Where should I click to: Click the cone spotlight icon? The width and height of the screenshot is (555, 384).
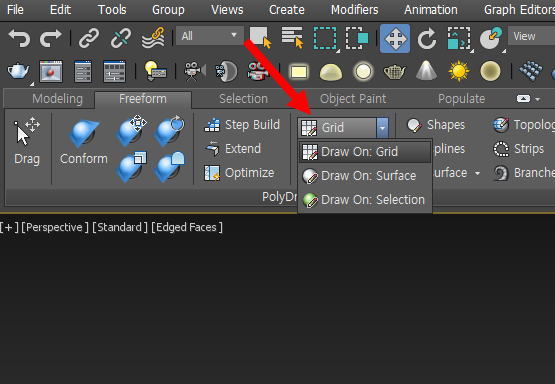[426, 71]
